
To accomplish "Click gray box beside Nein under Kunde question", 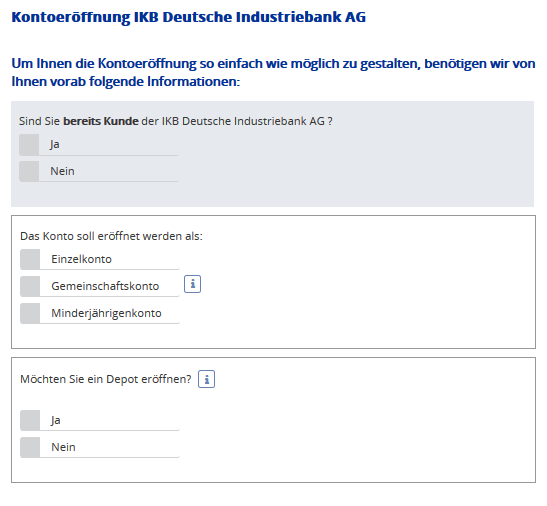I will tap(29, 171).
